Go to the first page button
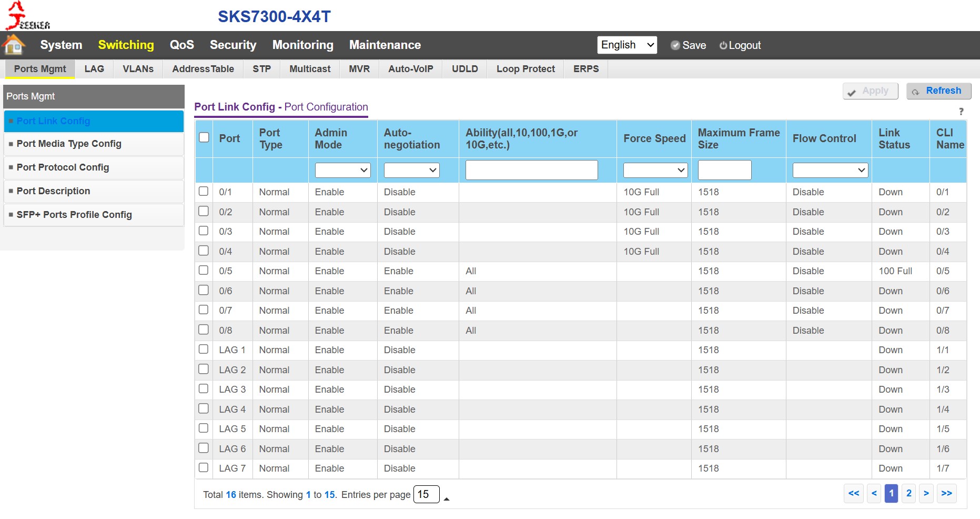Viewport: 980px width, 519px height. 854,493
